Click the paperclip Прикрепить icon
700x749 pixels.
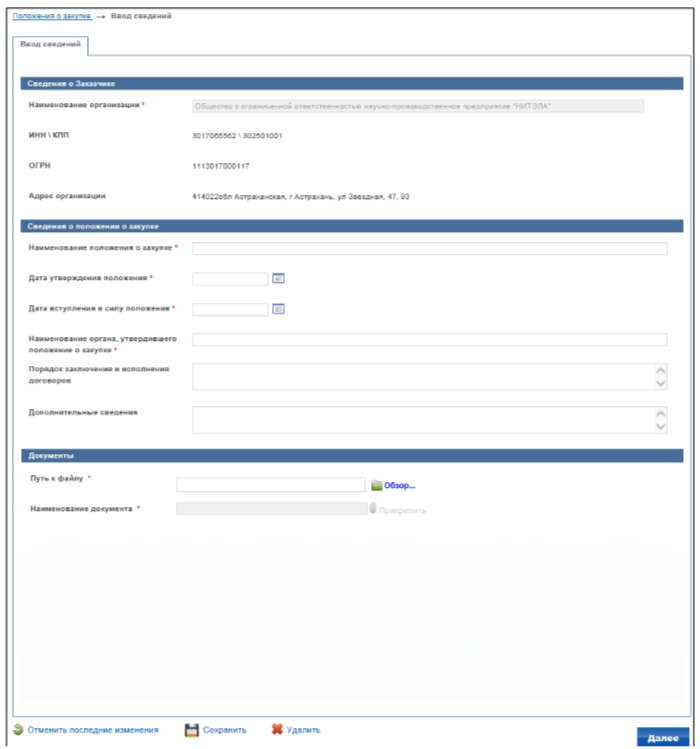373,508
